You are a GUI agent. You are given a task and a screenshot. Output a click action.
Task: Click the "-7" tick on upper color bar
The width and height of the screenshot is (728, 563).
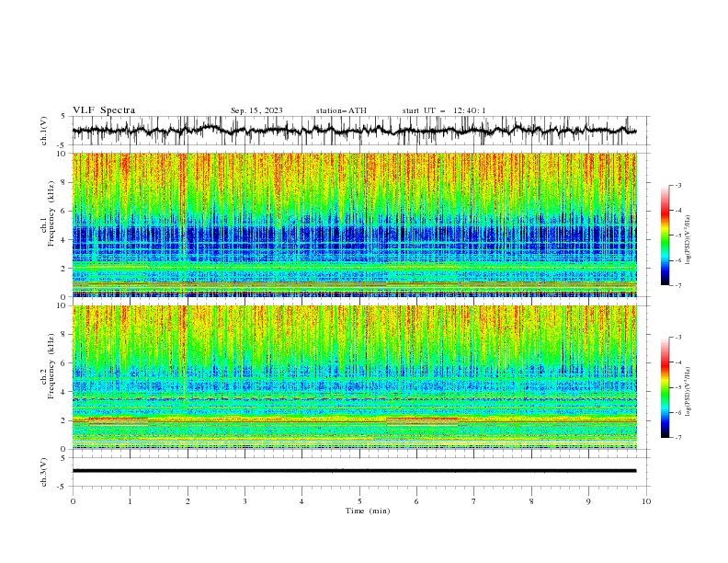pyautogui.click(x=678, y=285)
